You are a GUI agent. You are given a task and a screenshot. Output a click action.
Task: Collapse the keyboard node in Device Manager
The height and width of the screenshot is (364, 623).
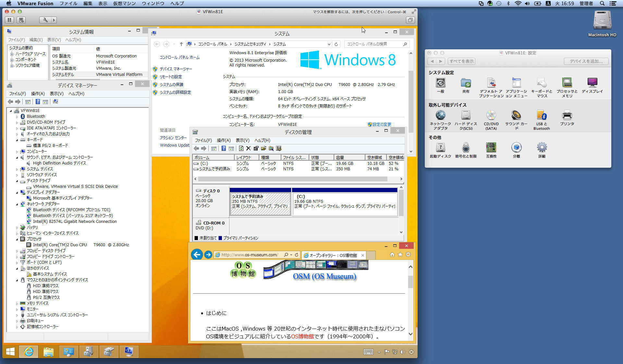click(17, 140)
